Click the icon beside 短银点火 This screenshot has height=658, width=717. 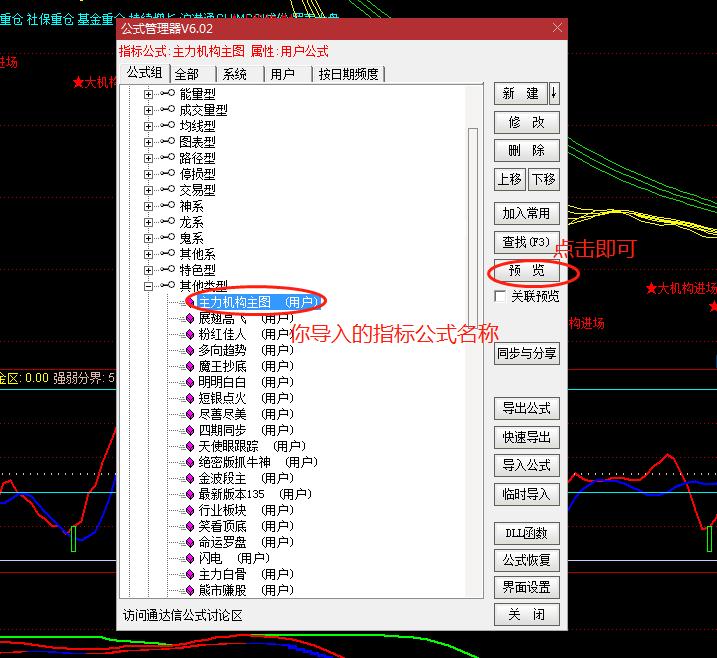pos(189,398)
